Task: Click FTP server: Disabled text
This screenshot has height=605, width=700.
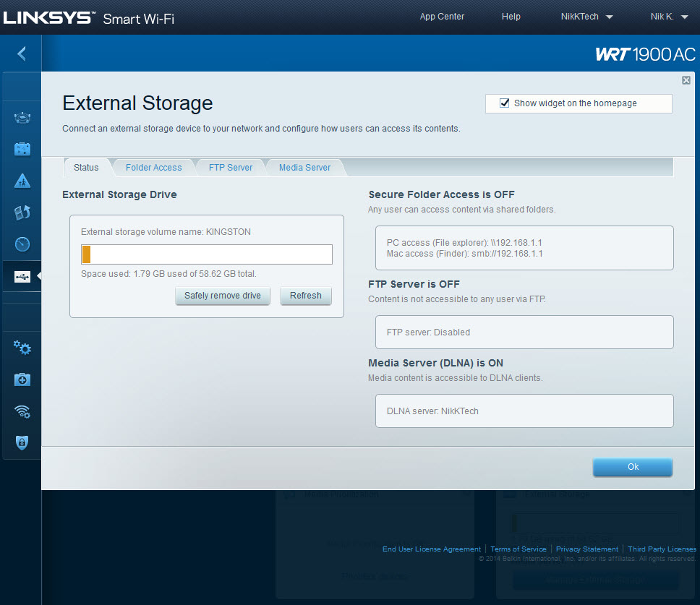Action: click(x=428, y=332)
